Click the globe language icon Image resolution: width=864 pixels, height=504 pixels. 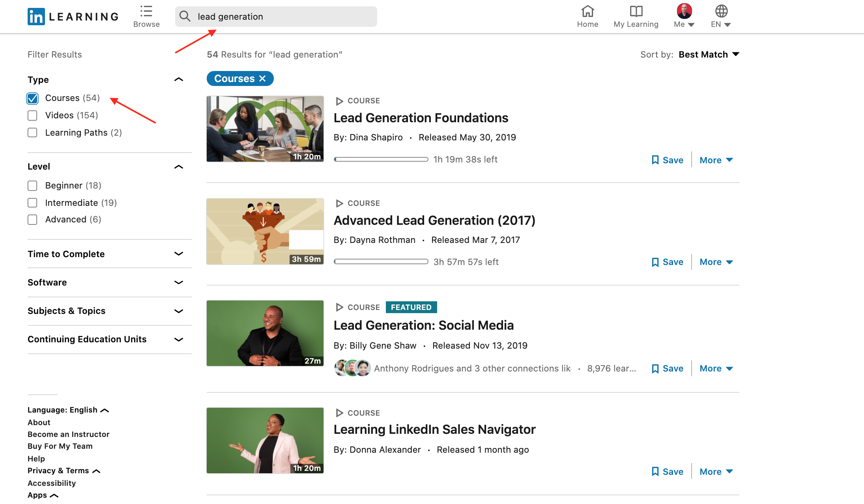(x=721, y=11)
